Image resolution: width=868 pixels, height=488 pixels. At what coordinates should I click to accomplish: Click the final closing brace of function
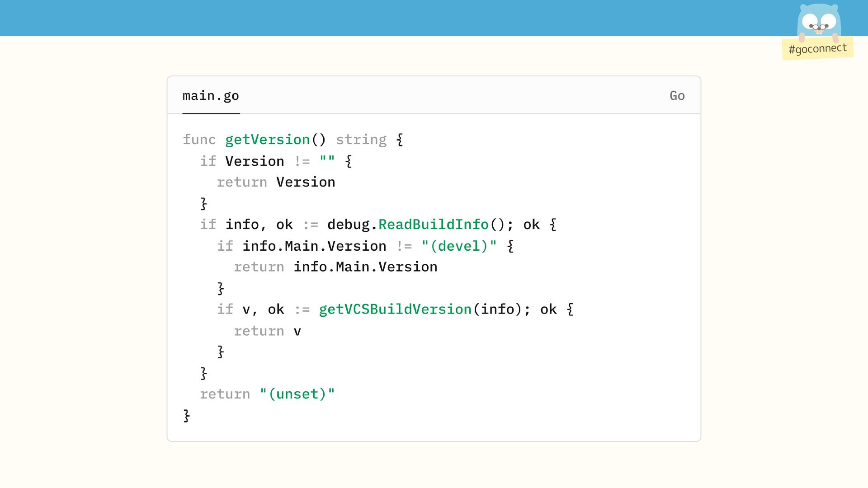[186, 416]
